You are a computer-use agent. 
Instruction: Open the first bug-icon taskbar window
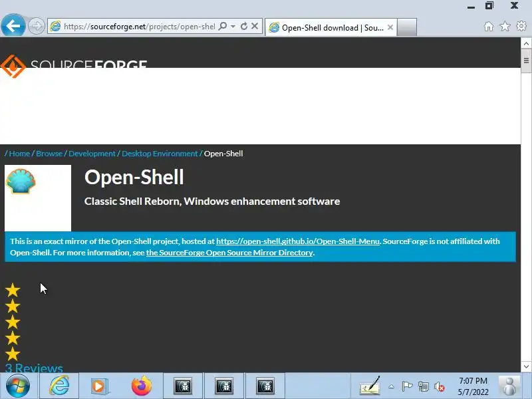(184, 386)
